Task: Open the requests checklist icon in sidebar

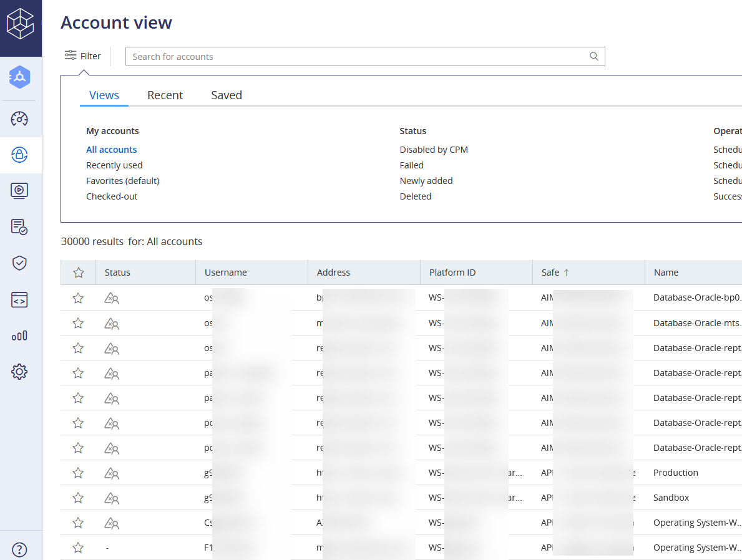Action: (19, 227)
